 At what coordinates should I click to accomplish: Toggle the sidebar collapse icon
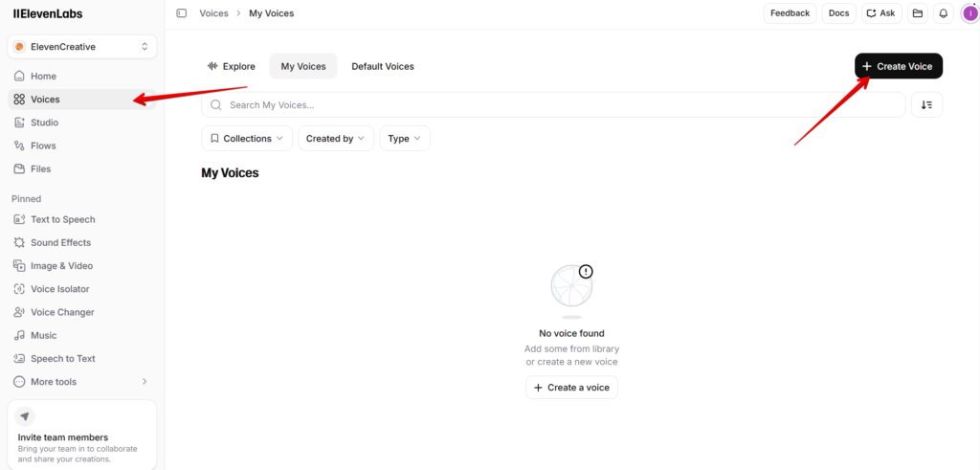click(181, 13)
